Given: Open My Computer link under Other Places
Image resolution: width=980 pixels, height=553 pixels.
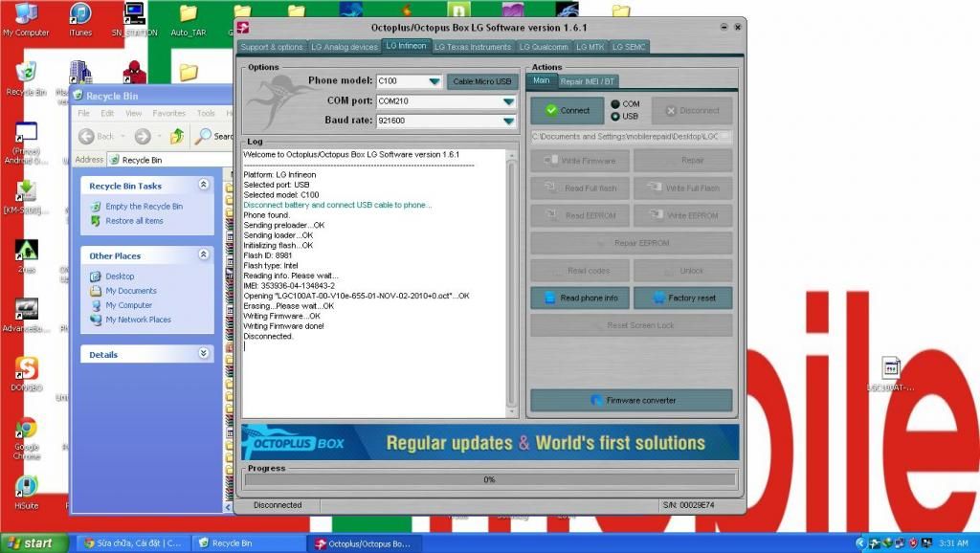Looking at the screenshot, I should click(x=122, y=305).
